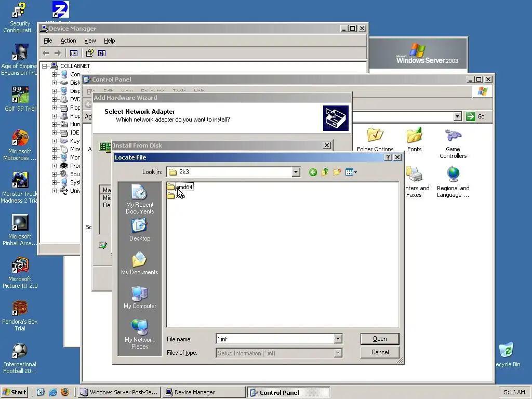Open Fonts in Control Panel

(x=414, y=139)
